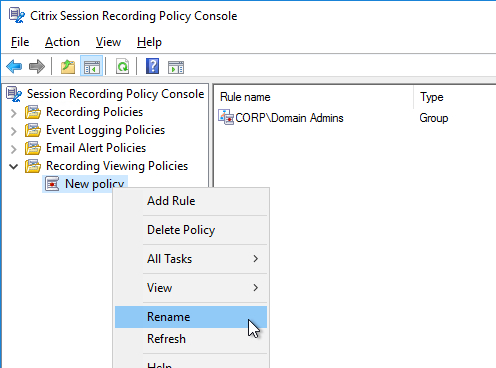
Task: Expand the Event Logging Policies node
Action: click(x=13, y=131)
